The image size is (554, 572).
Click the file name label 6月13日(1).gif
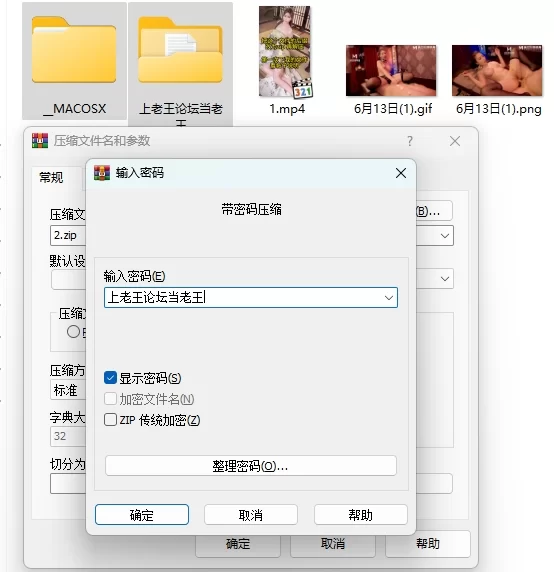pos(393,109)
